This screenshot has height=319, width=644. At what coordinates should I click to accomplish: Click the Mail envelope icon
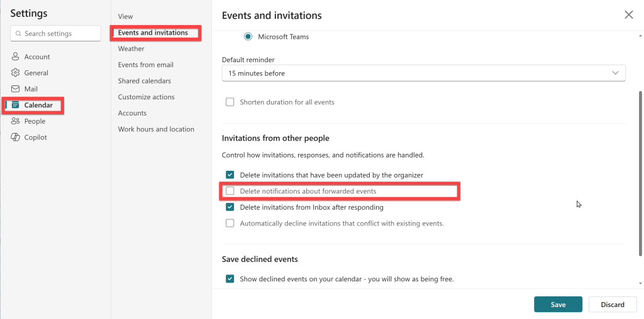pyautogui.click(x=15, y=89)
